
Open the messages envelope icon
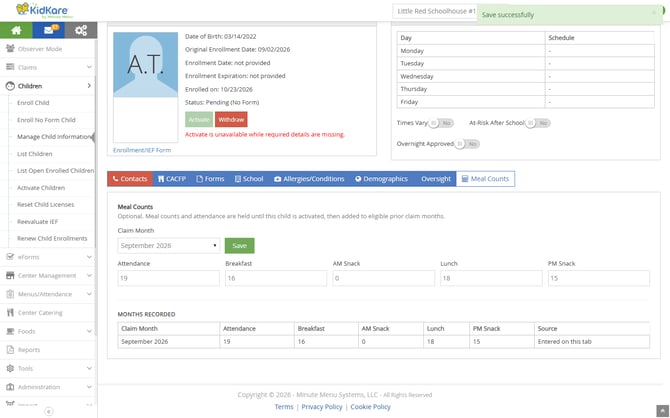pyautogui.click(x=49, y=30)
